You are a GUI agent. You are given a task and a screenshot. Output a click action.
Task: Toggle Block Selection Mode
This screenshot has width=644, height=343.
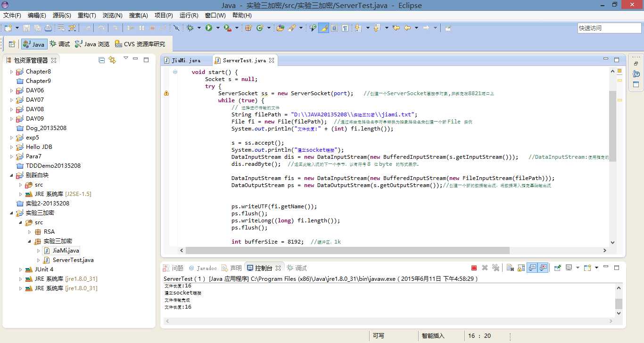[x=334, y=28]
